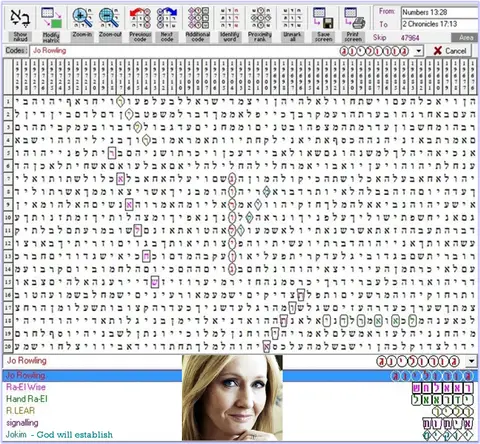Image resolution: width=480 pixels, height=444 pixels.
Task: Select Hand Ra-El in the codes list
Action: (27, 399)
